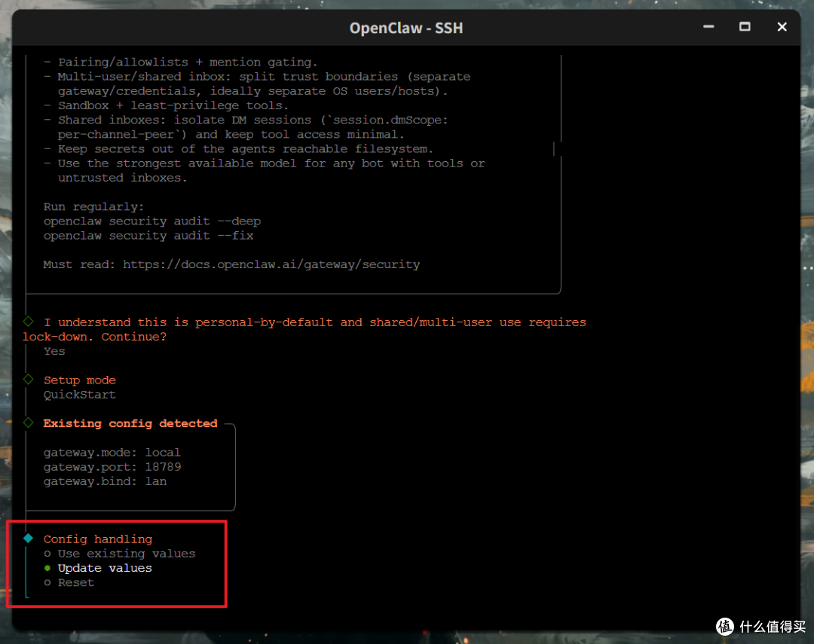Click the Setup mode heading
Image resolution: width=814 pixels, height=644 pixels.
point(79,380)
